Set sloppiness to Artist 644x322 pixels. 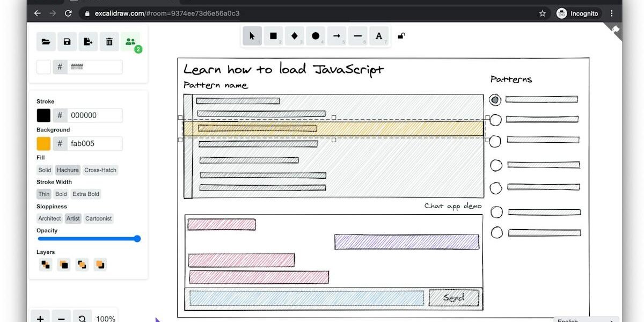point(73,218)
